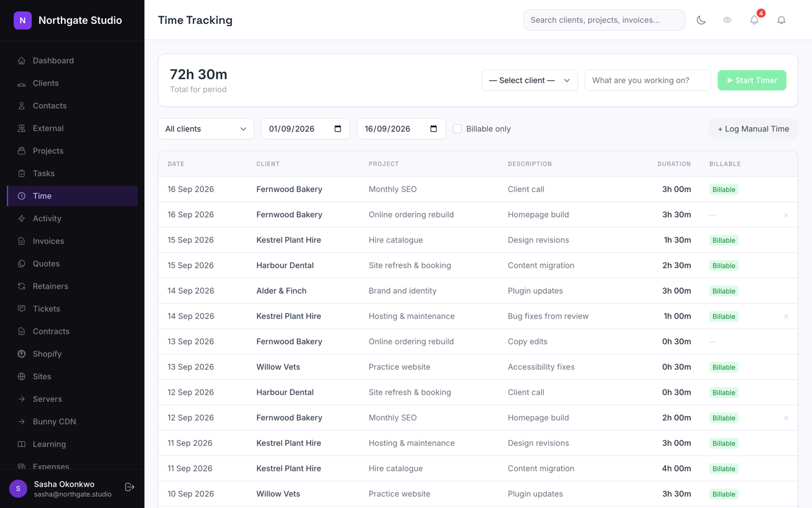This screenshot has height=508, width=812.
Task: Click the Billable badge in Plugin updates 3h 30m row
Action: [x=724, y=494]
